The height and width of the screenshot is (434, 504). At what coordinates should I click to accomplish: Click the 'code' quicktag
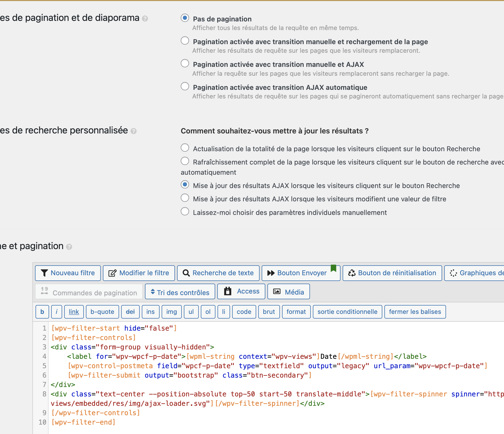pos(244,312)
